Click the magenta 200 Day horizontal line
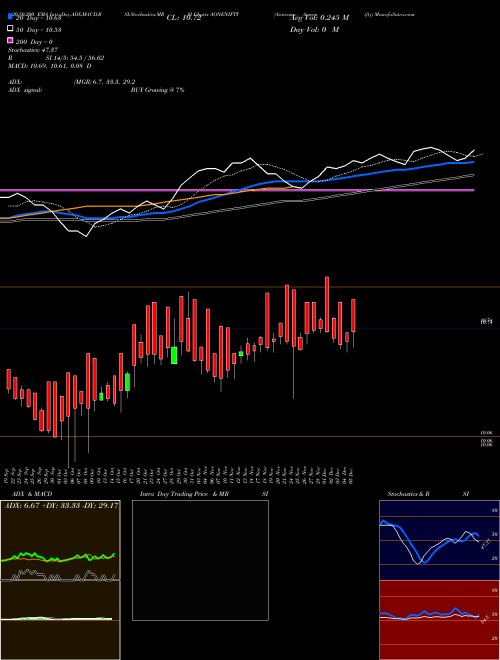 pos(237,190)
